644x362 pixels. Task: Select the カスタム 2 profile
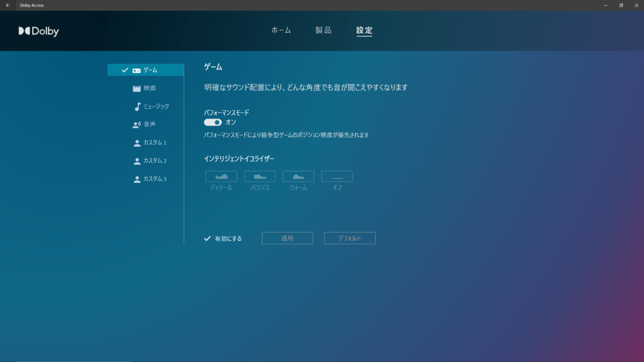146,160
